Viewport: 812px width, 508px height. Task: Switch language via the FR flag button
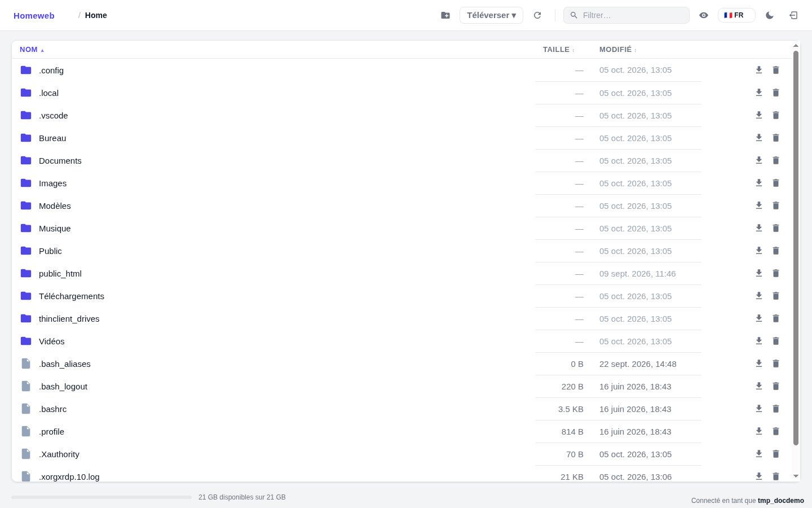736,15
